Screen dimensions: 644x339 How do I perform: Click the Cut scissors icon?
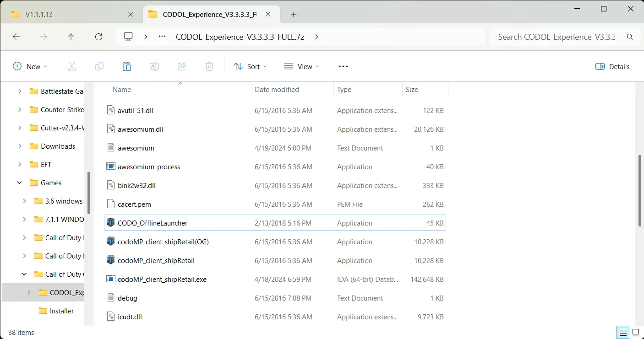coord(72,66)
